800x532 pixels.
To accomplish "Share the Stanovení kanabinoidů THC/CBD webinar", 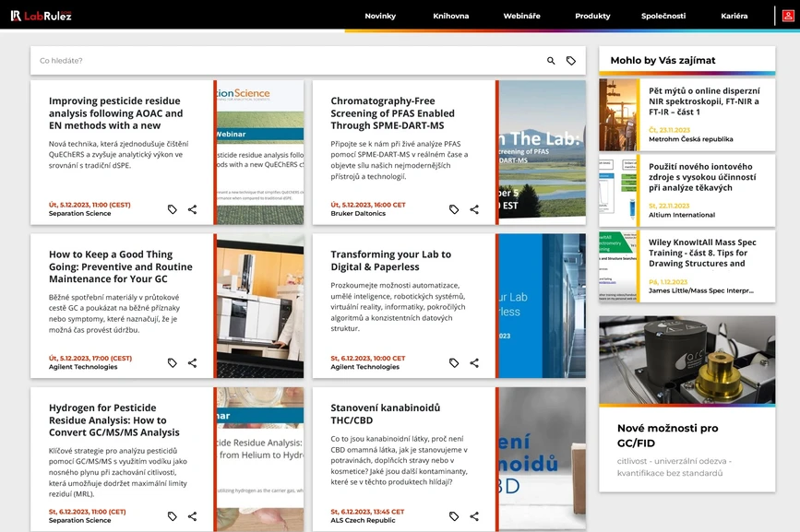I will tap(474, 516).
